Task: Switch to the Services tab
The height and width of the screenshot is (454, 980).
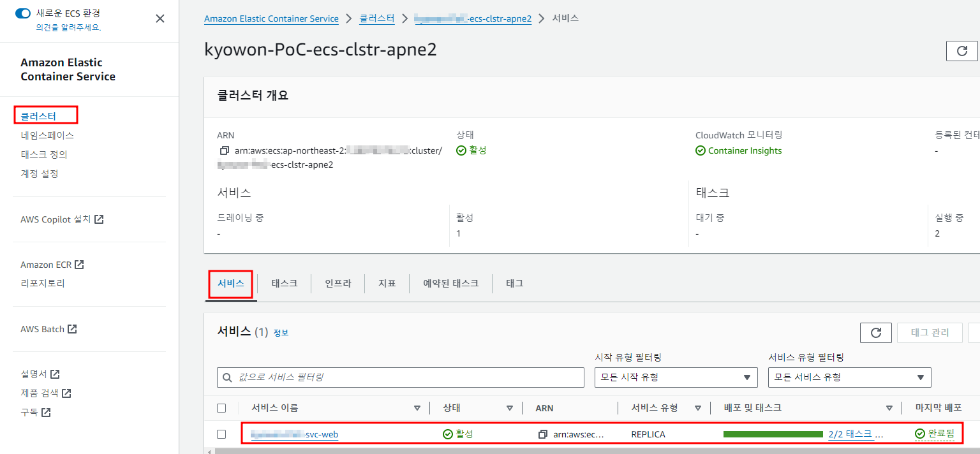Action: [x=231, y=283]
